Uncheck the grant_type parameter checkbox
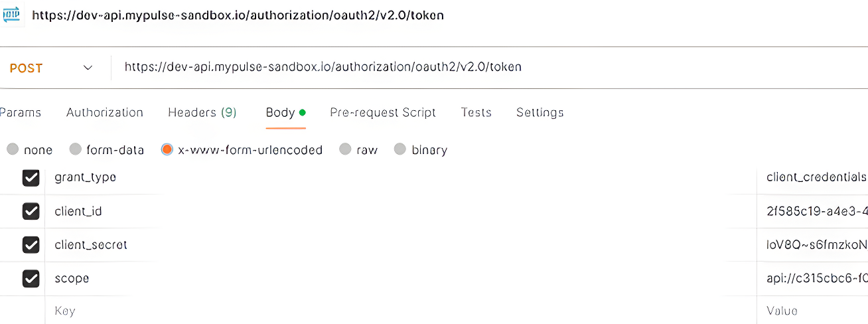The width and height of the screenshot is (868, 324). coord(31,177)
